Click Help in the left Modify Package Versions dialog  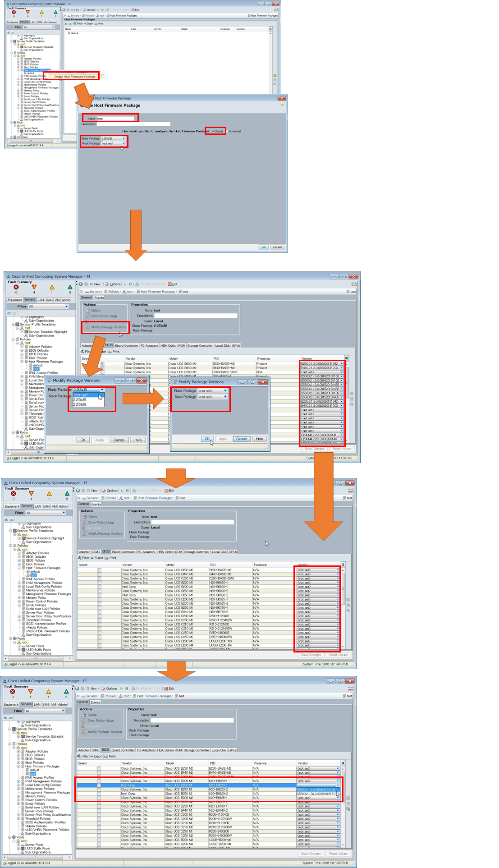pyautogui.click(x=138, y=440)
